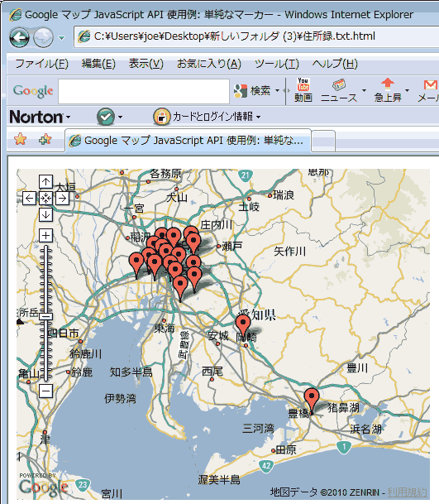Pan the map up with arrow
This screenshot has width=439, height=504.
(x=45, y=182)
